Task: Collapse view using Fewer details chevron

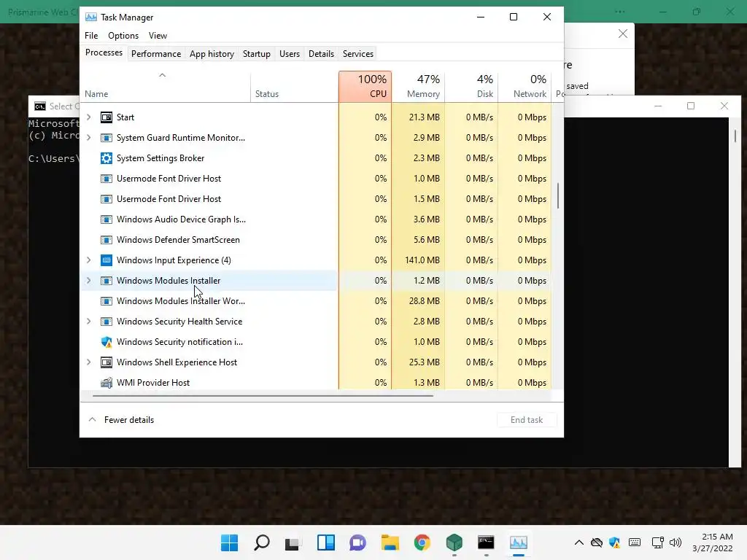Action: coord(93,419)
